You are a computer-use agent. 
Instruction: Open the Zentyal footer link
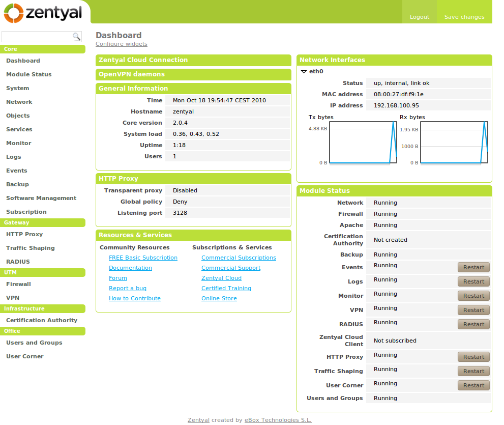click(198, 420)
